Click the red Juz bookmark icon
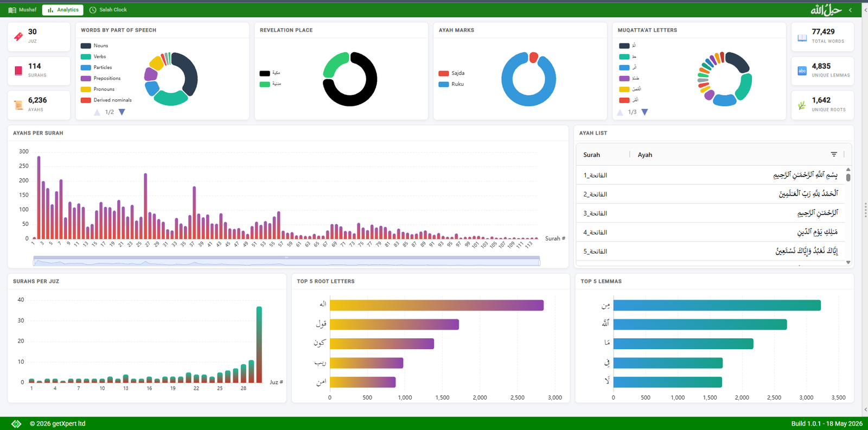 18,36
